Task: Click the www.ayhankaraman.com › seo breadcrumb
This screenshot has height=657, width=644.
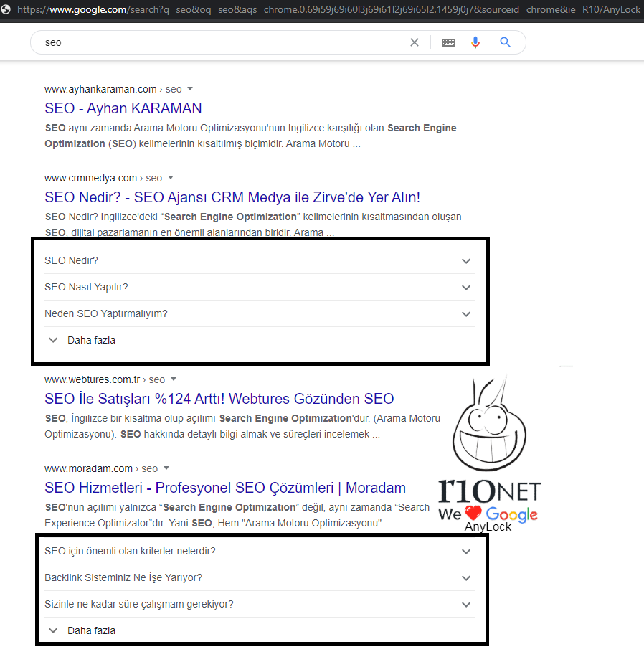Action: pos(113,89)
